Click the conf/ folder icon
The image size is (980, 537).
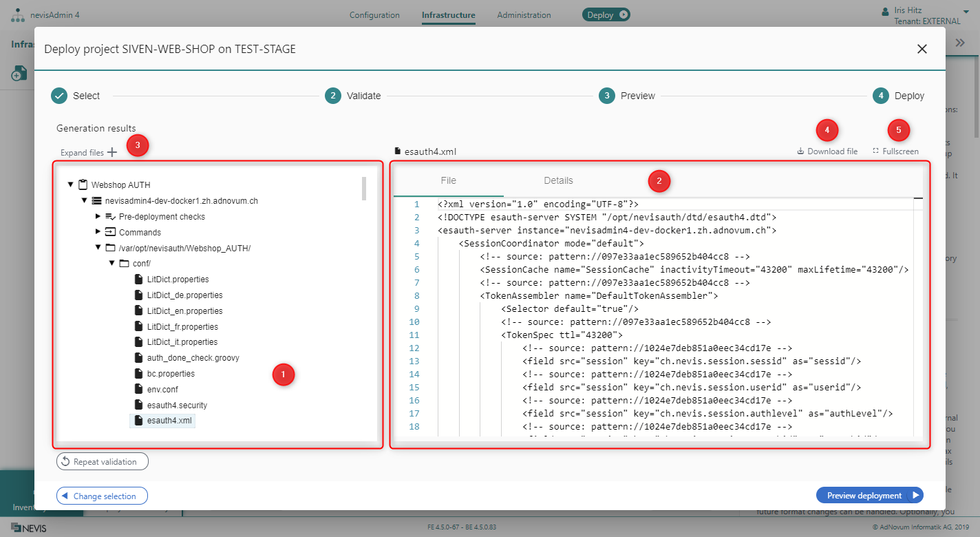[x=124, y=264]
